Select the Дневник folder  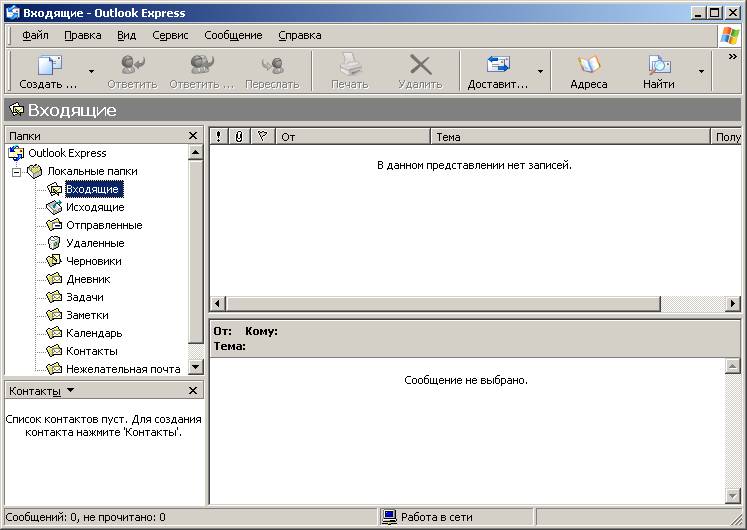[x=89, y=279]
